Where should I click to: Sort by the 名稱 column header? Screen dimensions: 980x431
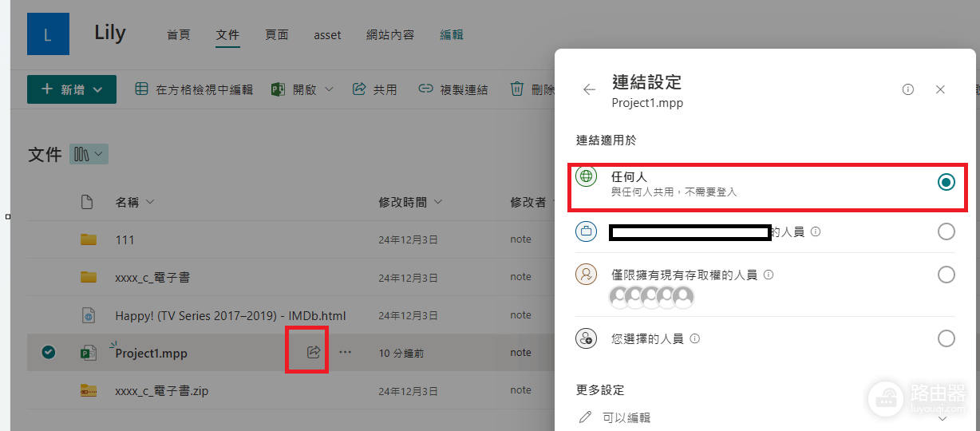(x=135, y=202)
